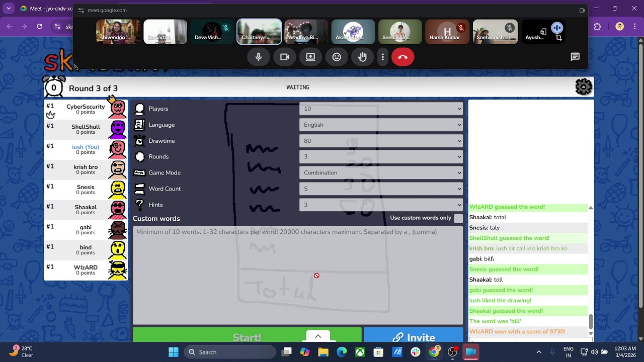The width and height of the screenshot is (644, 362).
Task: Open Drawtime dropdown showing 80
Action: pyautogui.click(x=381, y=141)
